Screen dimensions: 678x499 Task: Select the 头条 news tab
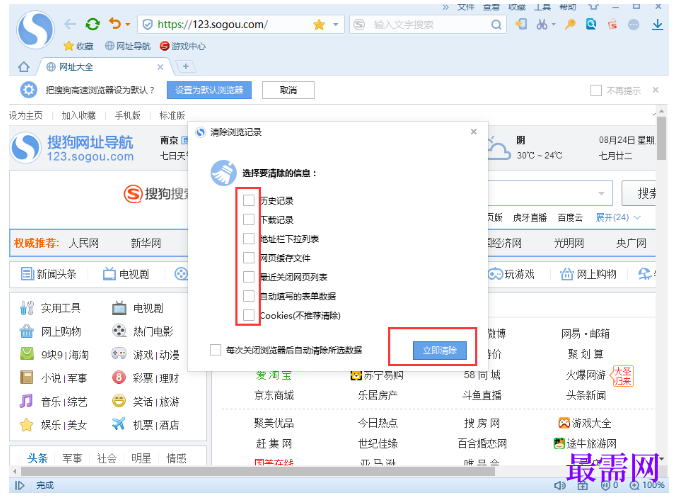[x=37, y=458]
